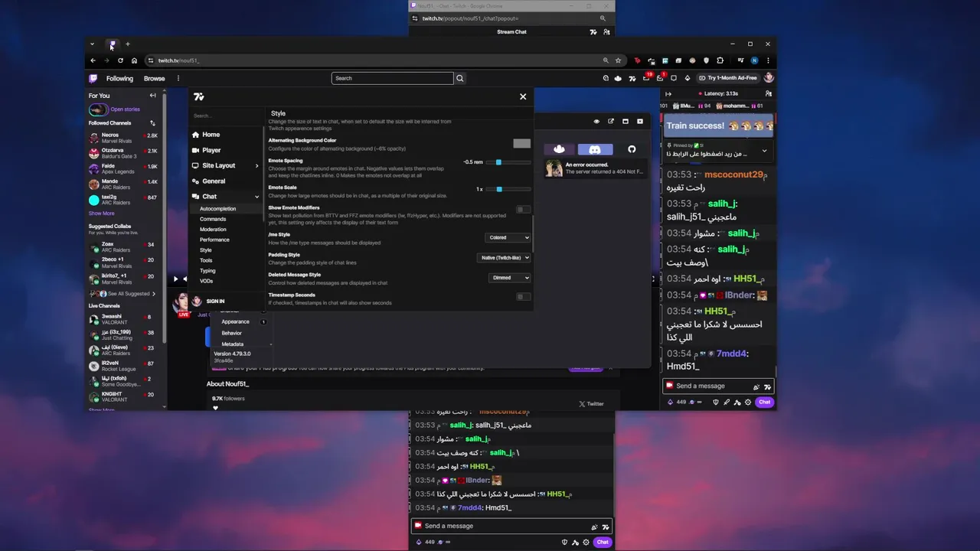Click the pop-out icon in the panel header
This screenshot has height=551, width=980.
(x=611, y=121)
